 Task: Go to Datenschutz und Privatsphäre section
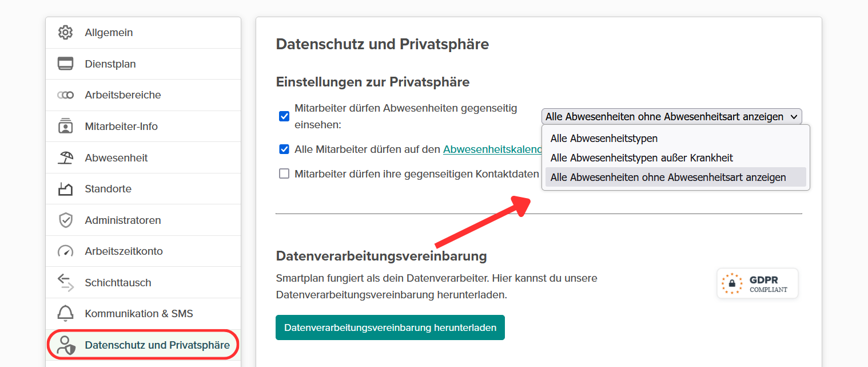[157, 345]
